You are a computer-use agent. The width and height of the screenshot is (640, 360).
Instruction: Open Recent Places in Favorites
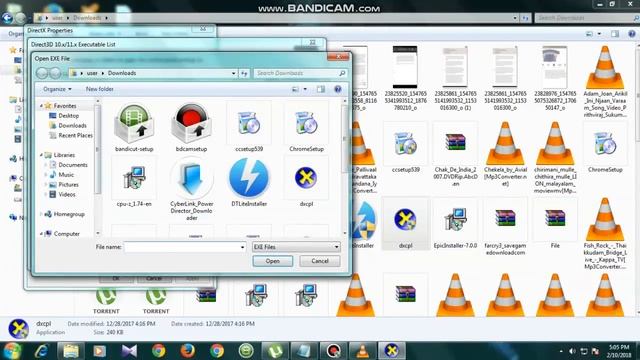click(70, 135)
